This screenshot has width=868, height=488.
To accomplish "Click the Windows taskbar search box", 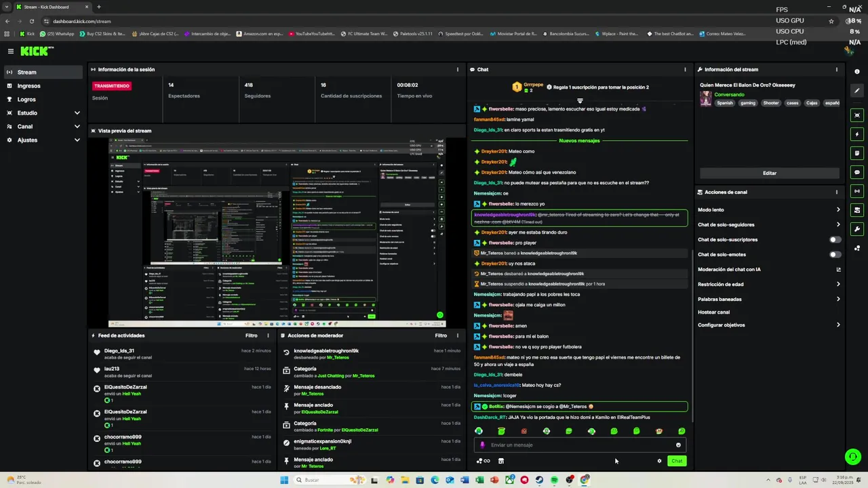I will pos(329,480).
